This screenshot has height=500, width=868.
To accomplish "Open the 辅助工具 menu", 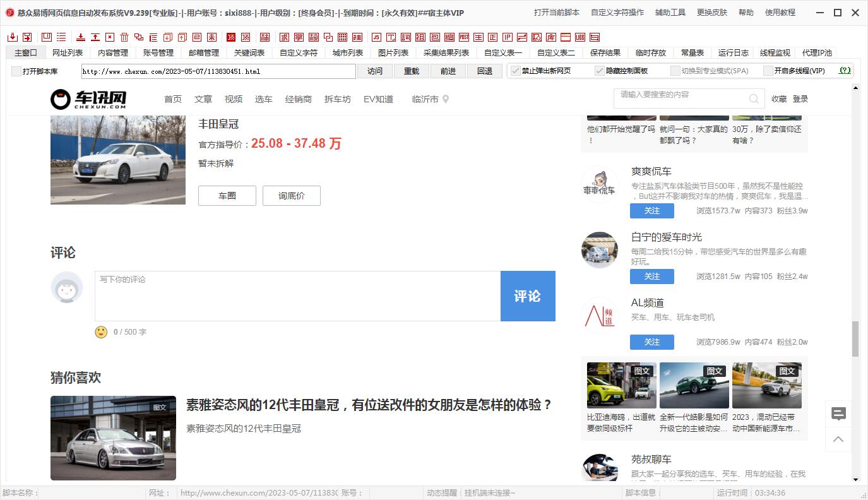I will [670, 13].
